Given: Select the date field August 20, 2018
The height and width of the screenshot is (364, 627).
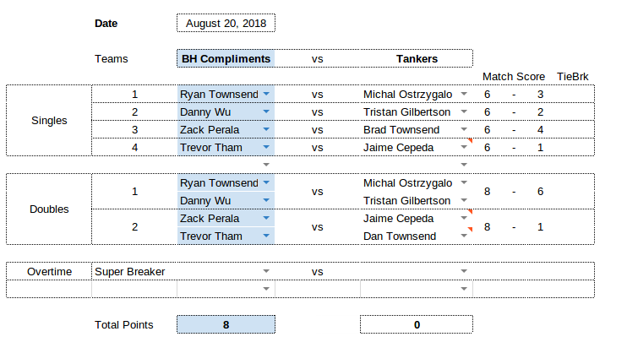Looking at the screenshot, I should pyautogui.click(x=226, y=23).
